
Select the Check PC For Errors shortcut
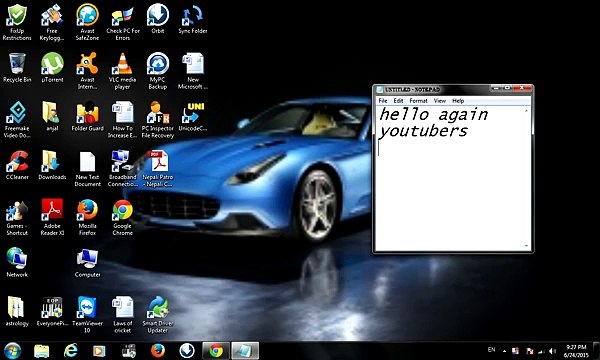click(123, 22)
